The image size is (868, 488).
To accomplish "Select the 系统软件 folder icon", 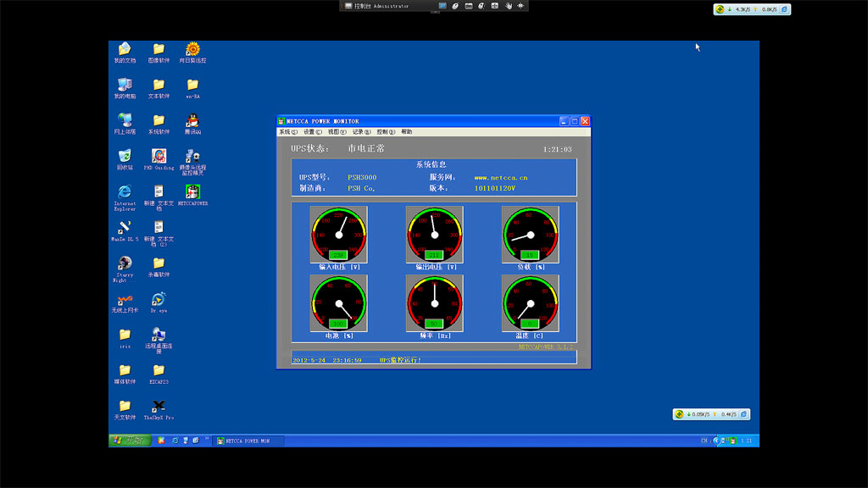I will tap(159, 125).
